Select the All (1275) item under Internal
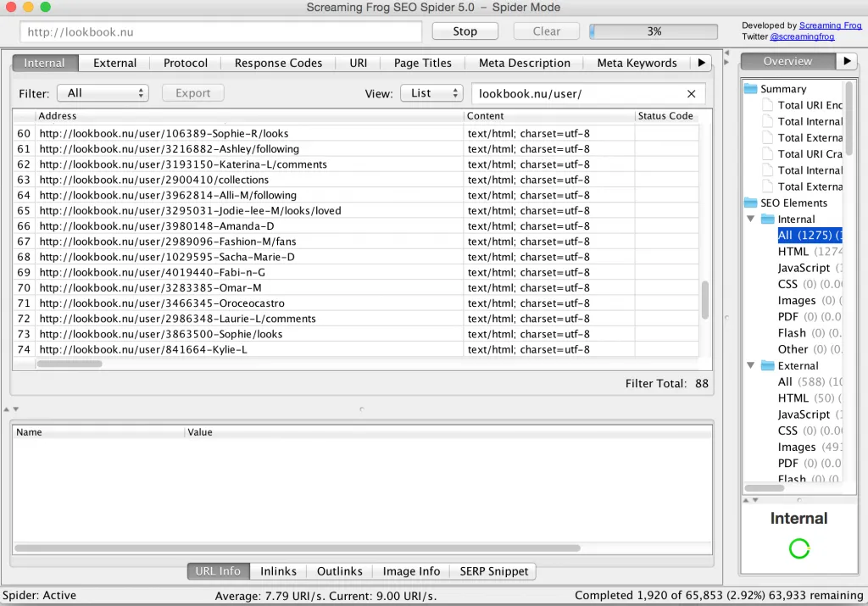The height and width of the screenshot is (606, 868). [810, 236]
